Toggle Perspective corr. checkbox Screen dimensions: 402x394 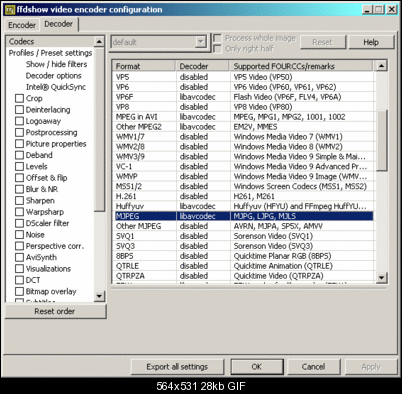tap(20, 246)
